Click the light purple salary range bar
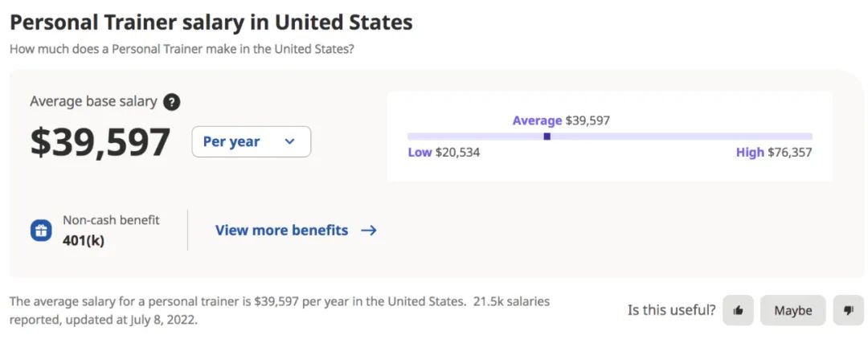This screenshot has width=868, height=343. 609,136
